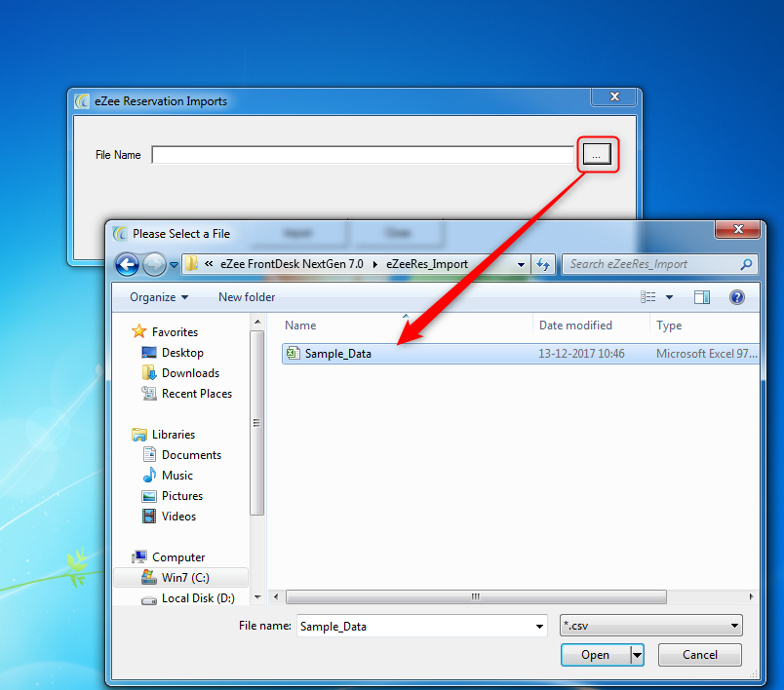
Task: Click folder icon in address bar
Action: click(191, 264)
